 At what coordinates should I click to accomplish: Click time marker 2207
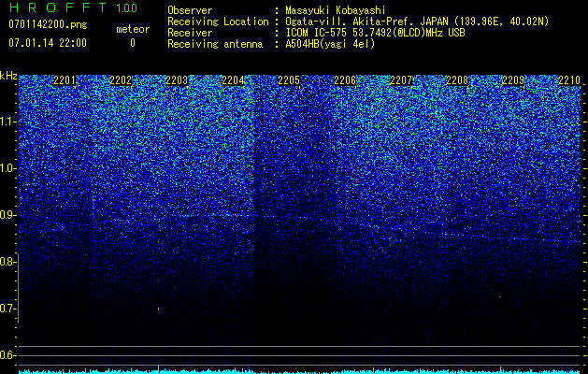[x=401, y=80]
